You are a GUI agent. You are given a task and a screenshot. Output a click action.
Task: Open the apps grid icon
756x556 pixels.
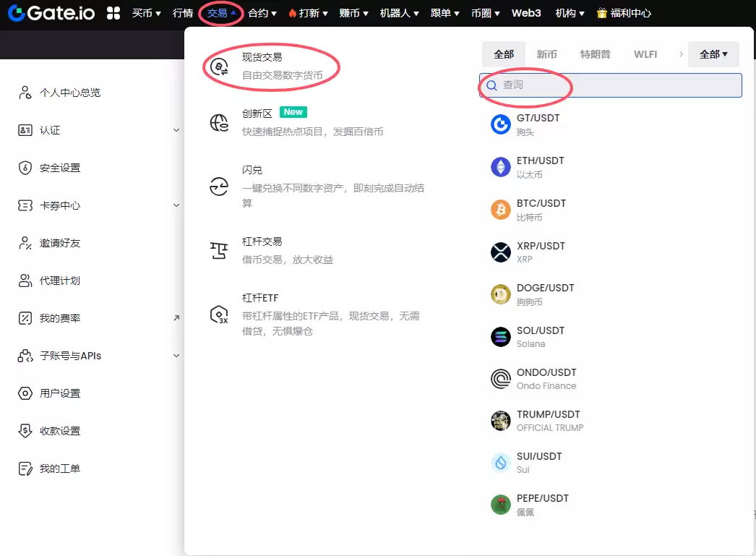(x=113, y=13)
